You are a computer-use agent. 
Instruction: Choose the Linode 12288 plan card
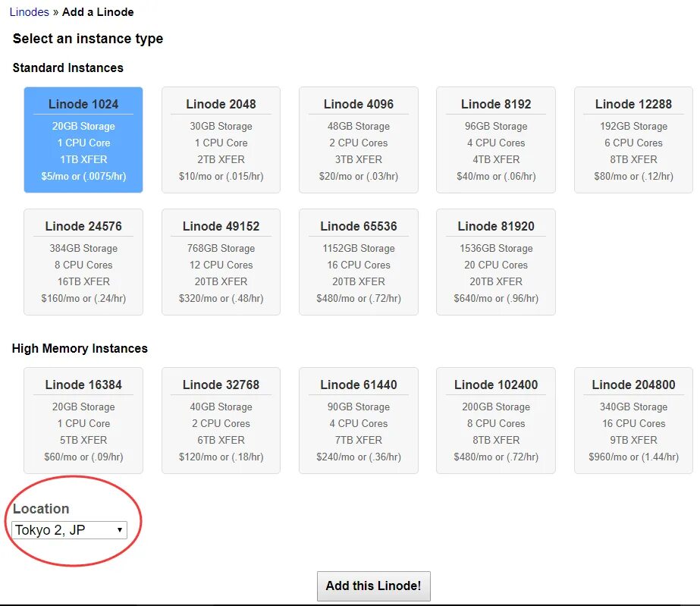point(633,140)
